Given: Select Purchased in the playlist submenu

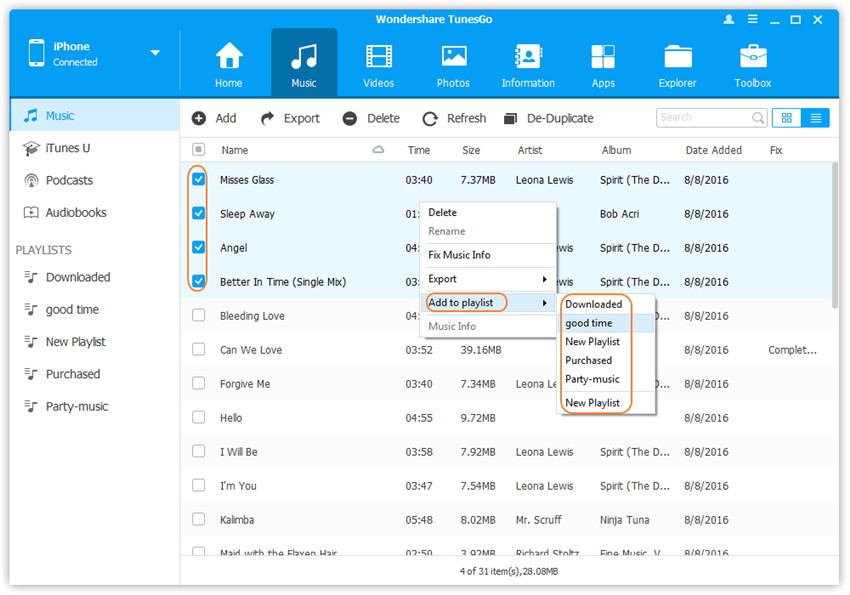Looking at the screenshot, I should point(607,360).
